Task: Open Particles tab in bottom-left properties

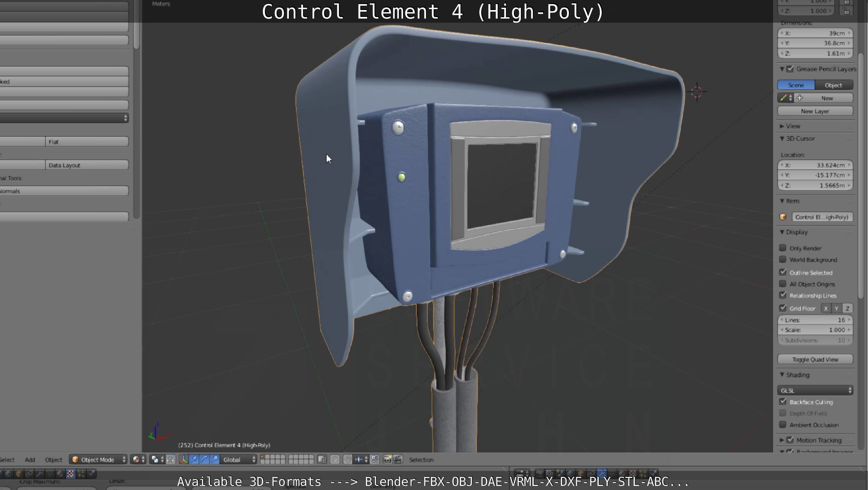Action: point(81,474)
